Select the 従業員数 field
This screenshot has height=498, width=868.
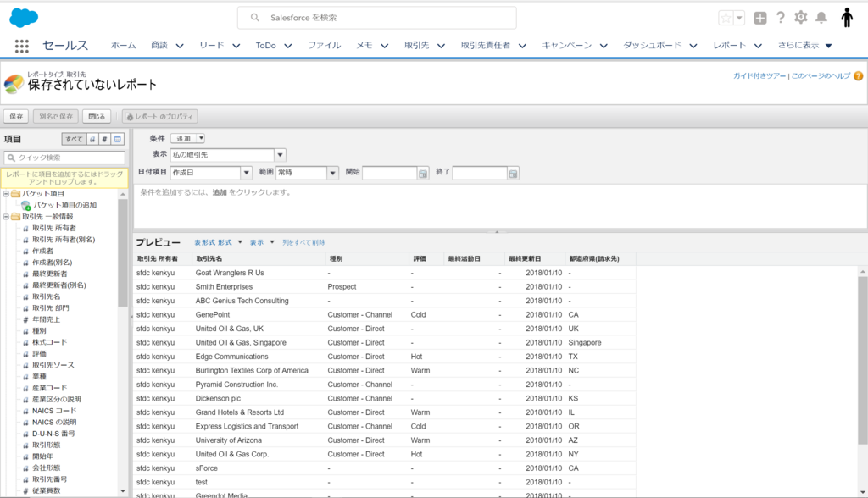click(x=46, y=491)
